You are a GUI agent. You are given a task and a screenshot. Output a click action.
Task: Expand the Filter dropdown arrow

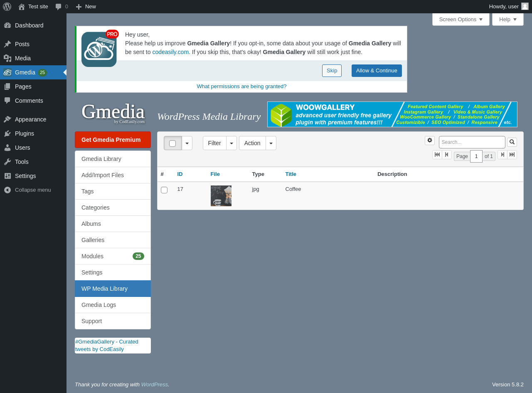pyautogui.click(x=232, y=143)
